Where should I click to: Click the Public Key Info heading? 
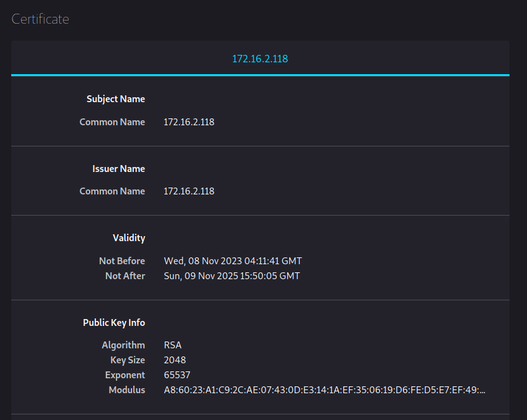click(x=114, y=323)
